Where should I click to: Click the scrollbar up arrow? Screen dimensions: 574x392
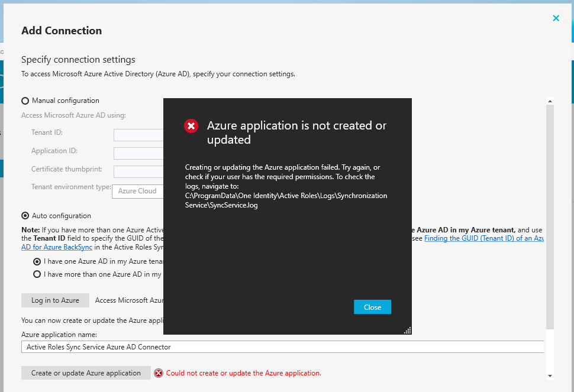tap(550, 100)
